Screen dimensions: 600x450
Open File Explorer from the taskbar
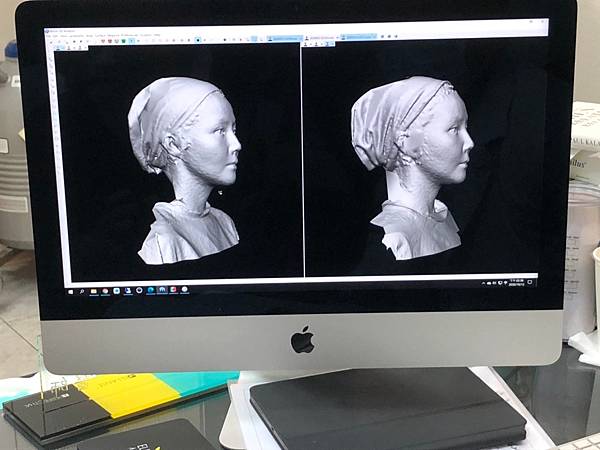click(94, 291)
